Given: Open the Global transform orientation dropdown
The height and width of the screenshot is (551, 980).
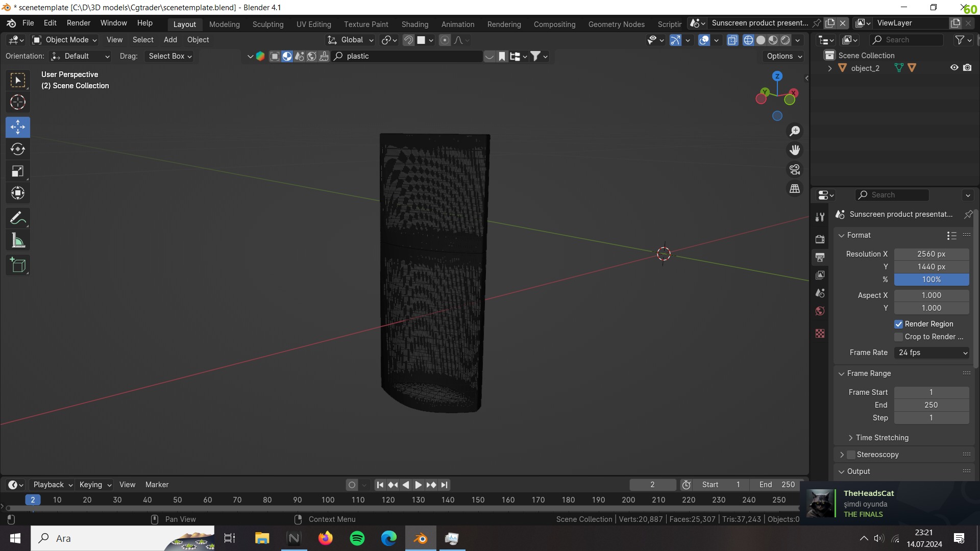Looking at the screenshot, I should point(351,40).
